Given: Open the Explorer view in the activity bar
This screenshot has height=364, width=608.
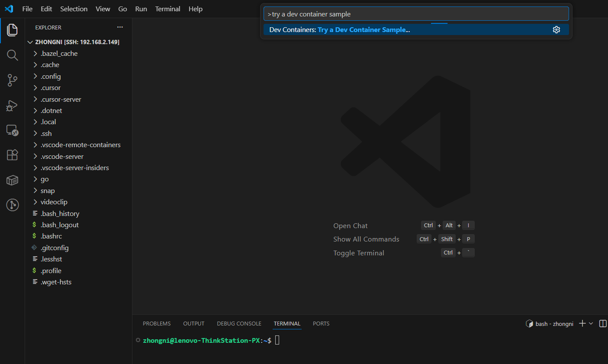Looking at the screenshot, I should [x=12, y=30].
